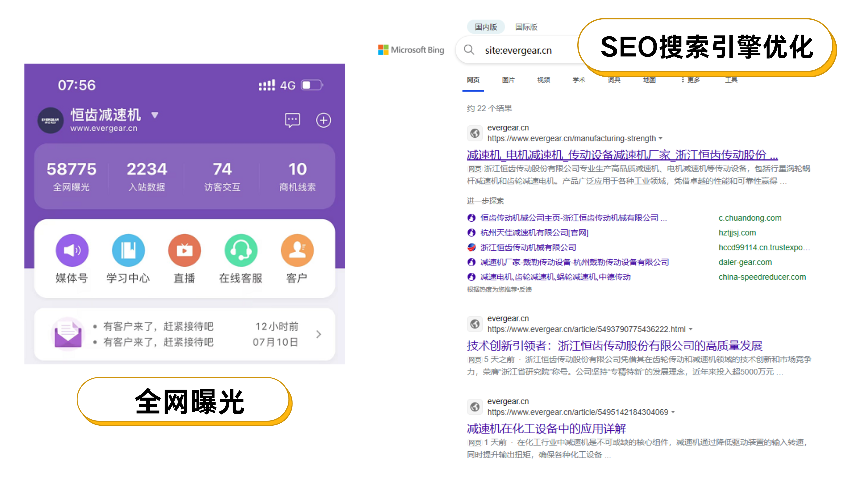The height and width of the screenshot is (488, 868).
Task: Open result 减速机_电机减速机_传动设备减速机厂家
Action: pos(622,155)
